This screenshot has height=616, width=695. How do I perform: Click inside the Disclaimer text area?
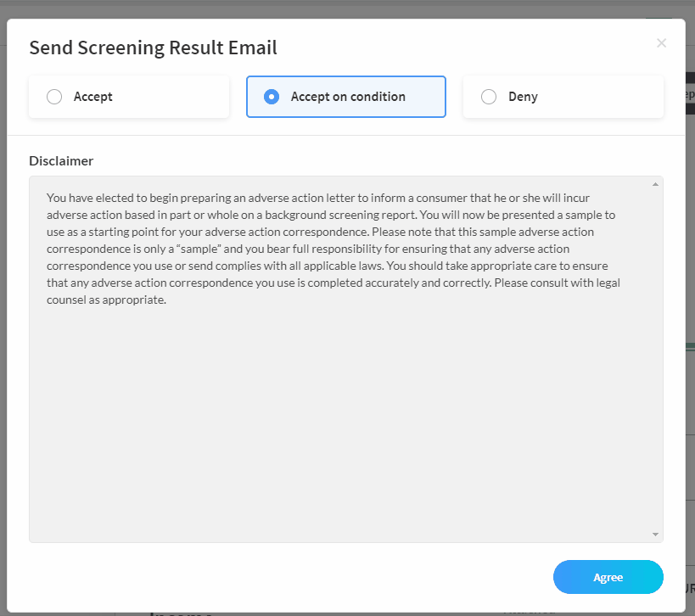(x=339, y=382)
